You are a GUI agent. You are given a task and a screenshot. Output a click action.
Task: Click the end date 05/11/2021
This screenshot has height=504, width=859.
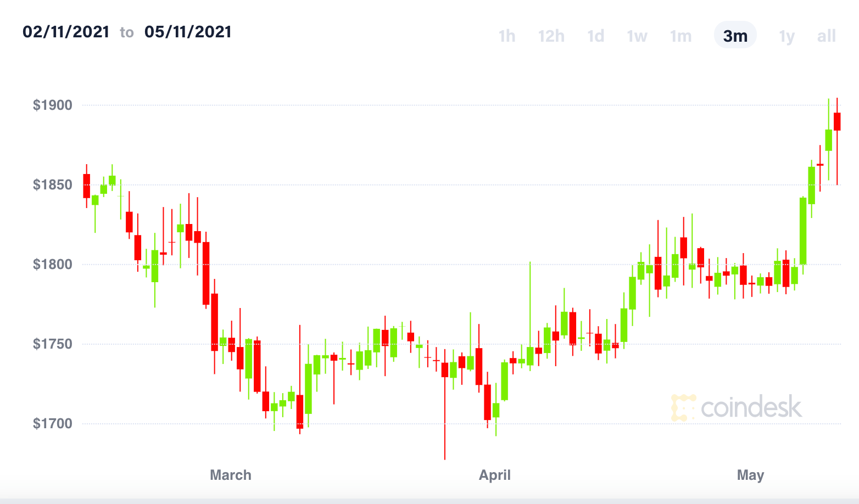[188, 32]
